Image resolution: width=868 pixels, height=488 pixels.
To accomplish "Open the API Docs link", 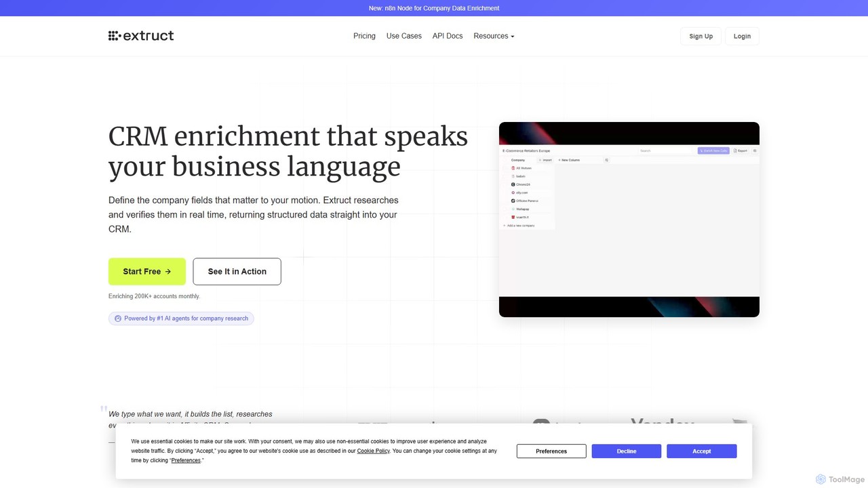I will click(x=448, y=36).
